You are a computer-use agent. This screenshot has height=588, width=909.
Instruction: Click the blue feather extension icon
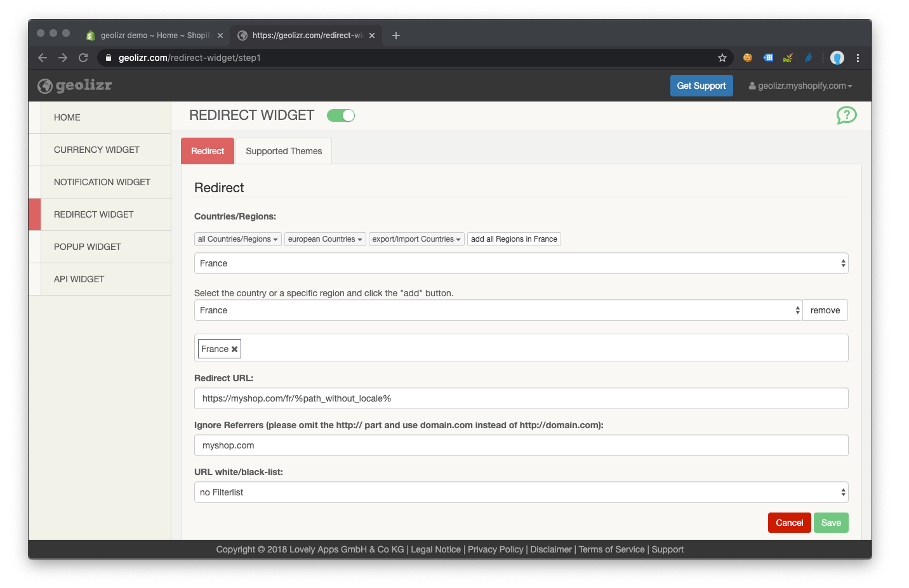pos(809,58)
